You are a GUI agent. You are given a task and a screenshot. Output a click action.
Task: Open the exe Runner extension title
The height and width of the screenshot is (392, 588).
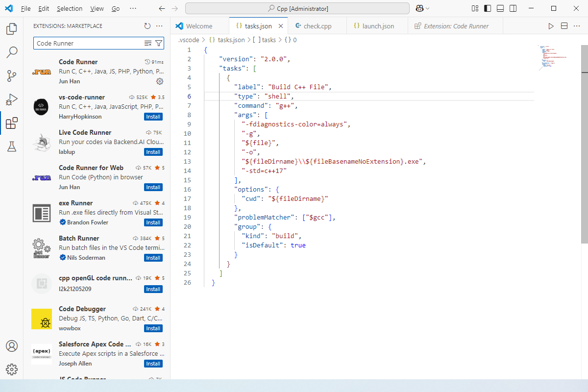[x=75, y=203]
